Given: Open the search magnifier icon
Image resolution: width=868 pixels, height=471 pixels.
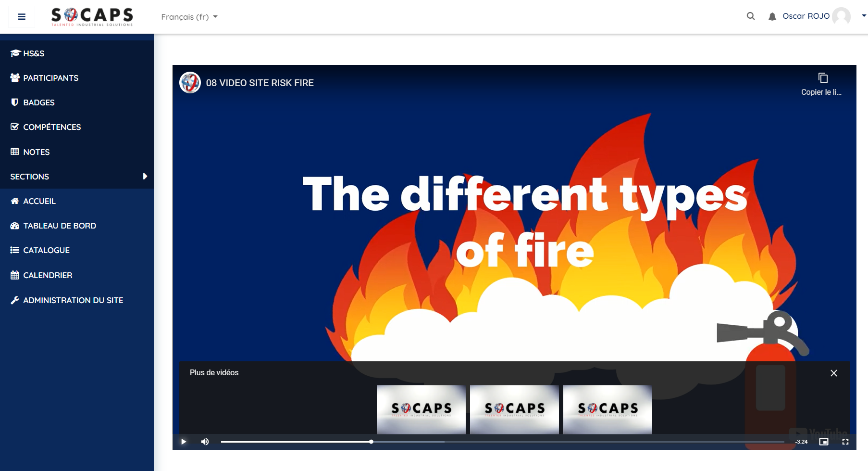Looking at the screenshot, I should tap(750, 16).
